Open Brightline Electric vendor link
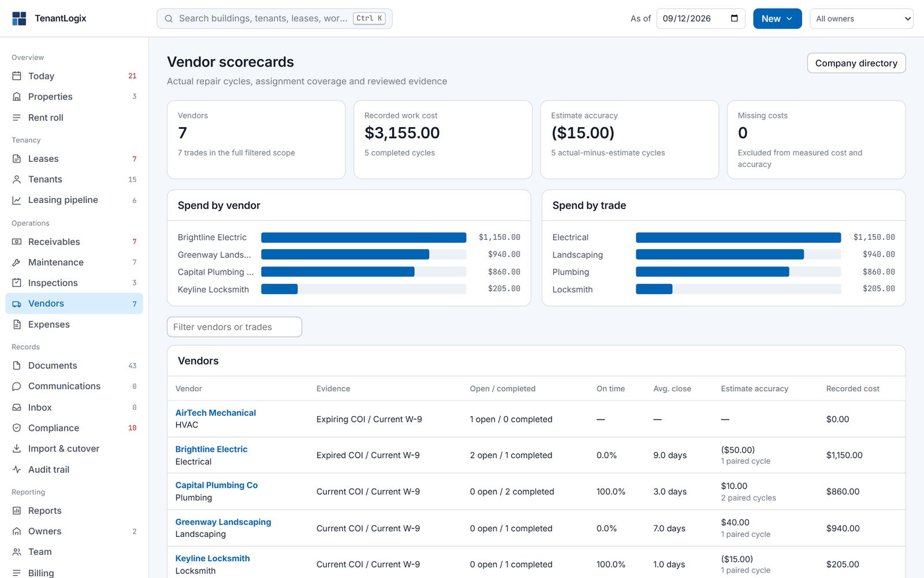924x578 pixels. point(211,449)
